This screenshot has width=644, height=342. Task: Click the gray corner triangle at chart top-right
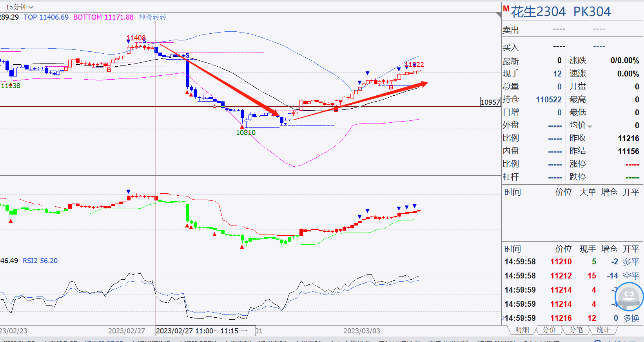(x=499, y=15)
